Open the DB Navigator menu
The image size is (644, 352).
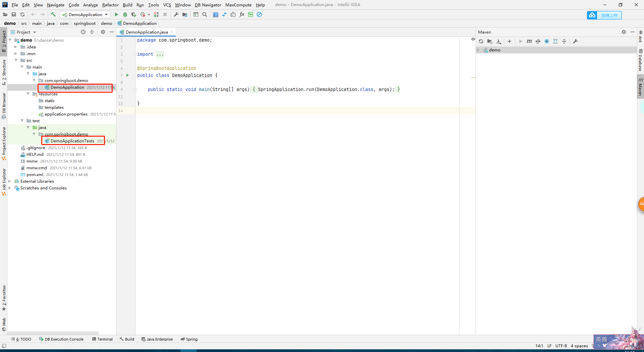[208, 5]
